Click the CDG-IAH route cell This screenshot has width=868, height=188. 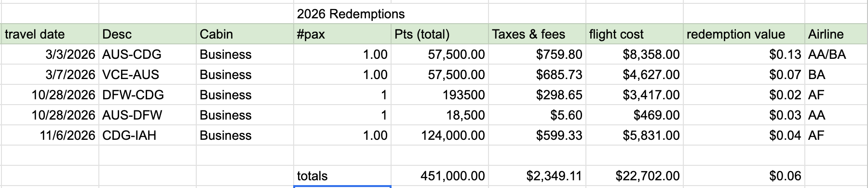click(148, 135)
